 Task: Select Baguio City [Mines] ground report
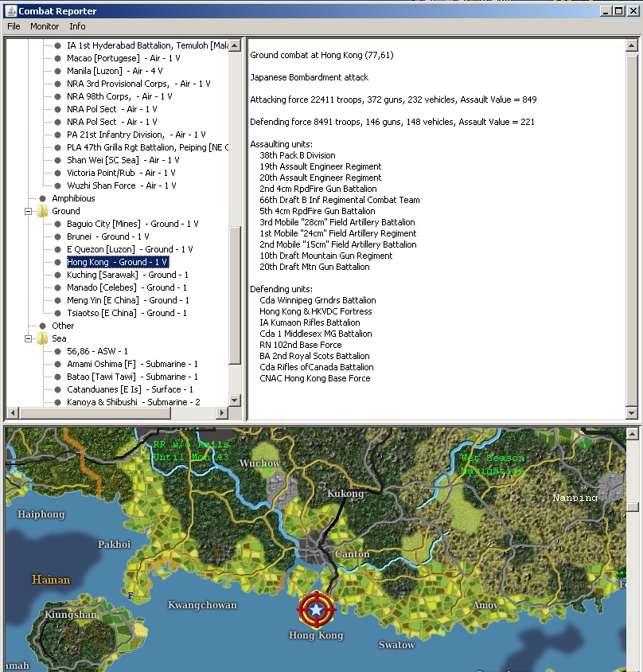[x=133, y=224]
